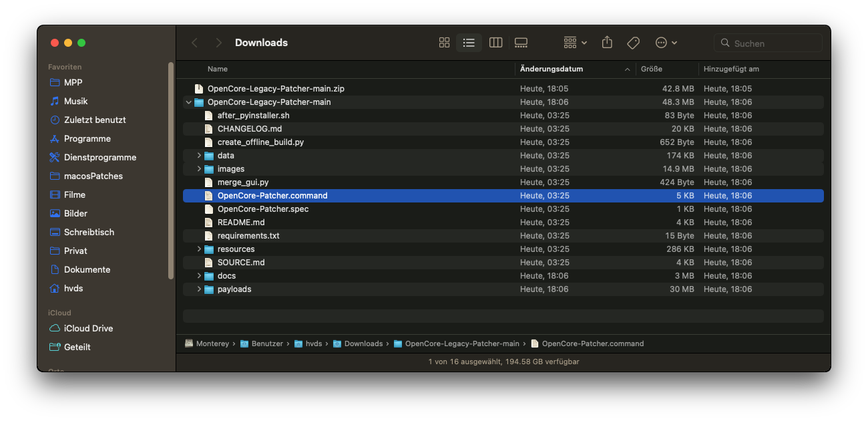Click the payloads folder icon
The height and width of the screenshot is (421, 868).
[x=209, y=289]
